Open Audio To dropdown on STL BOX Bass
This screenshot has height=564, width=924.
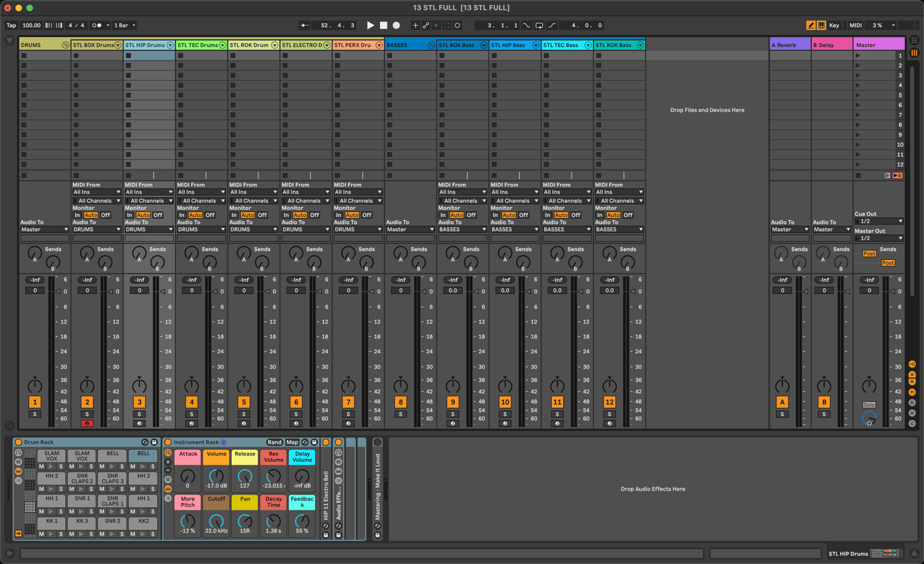pyautogui.click(x=462, y=229)
